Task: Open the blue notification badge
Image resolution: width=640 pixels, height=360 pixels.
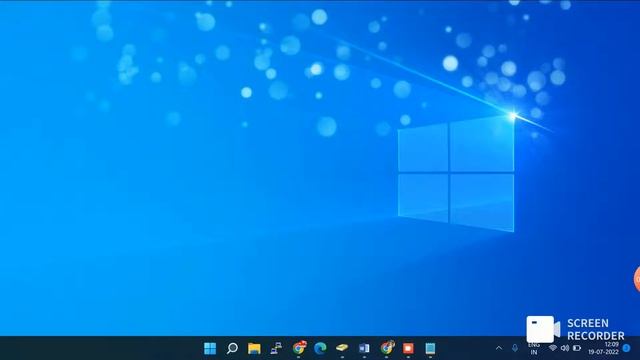Action: coord(627,348)
